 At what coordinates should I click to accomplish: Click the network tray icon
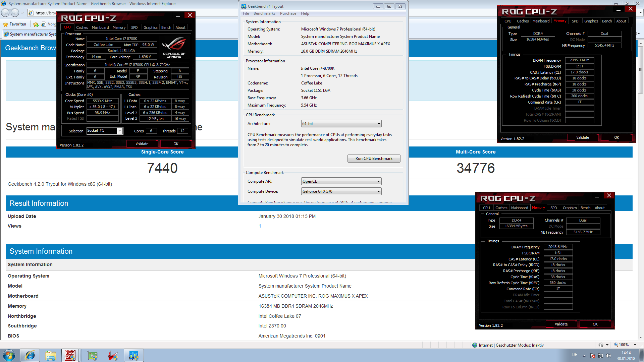(600, 356)
